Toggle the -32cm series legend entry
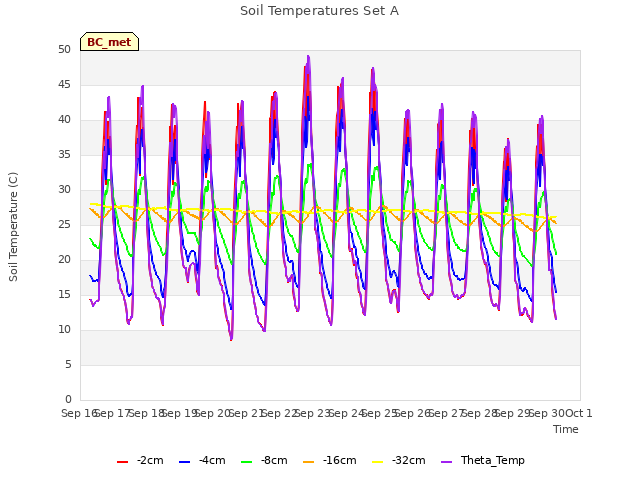640x480 pixels. click(x=399, y=461)
